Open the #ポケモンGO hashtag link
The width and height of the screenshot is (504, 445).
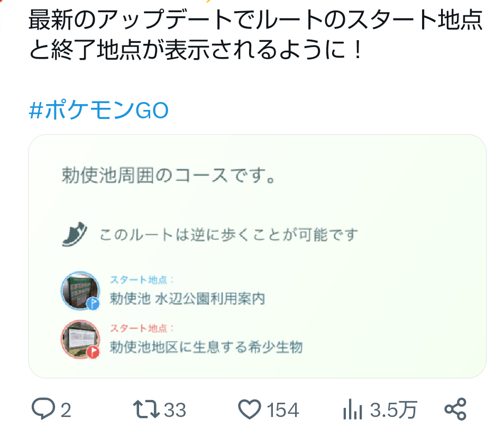99,110
